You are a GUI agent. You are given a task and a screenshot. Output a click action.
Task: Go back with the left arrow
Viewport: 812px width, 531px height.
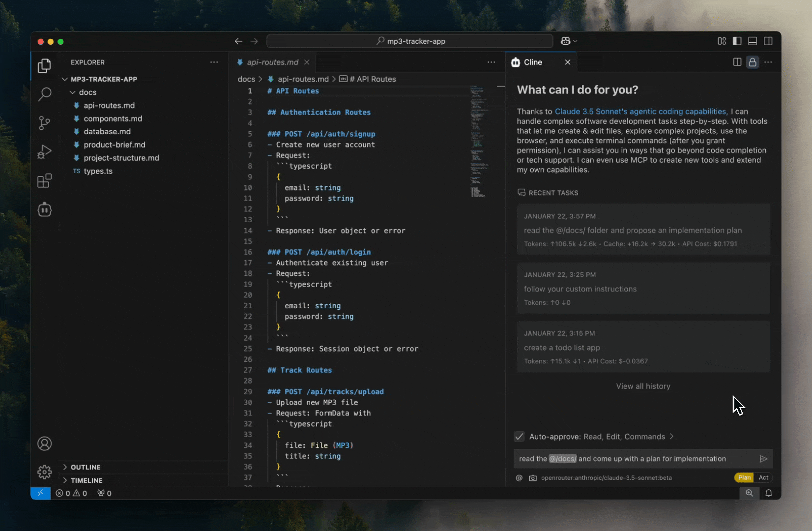pos(238,41)
